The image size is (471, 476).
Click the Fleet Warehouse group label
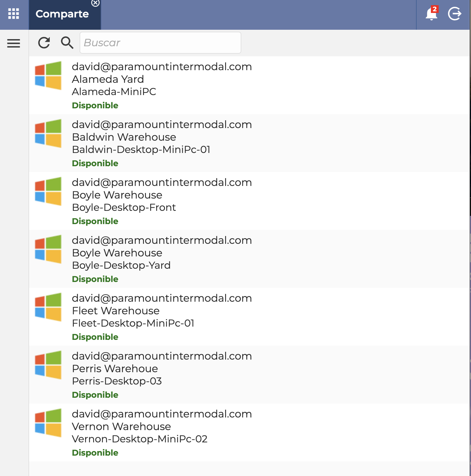point(115,311)
